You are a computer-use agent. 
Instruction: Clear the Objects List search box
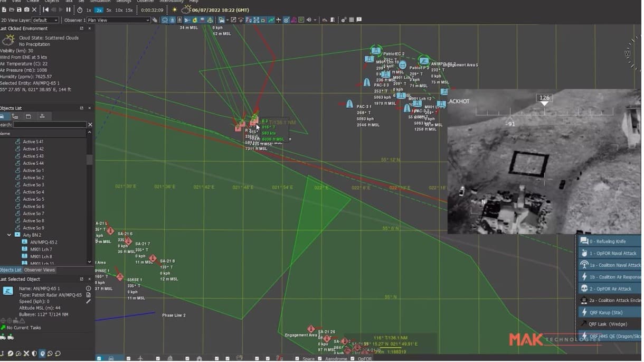(90, 125)
